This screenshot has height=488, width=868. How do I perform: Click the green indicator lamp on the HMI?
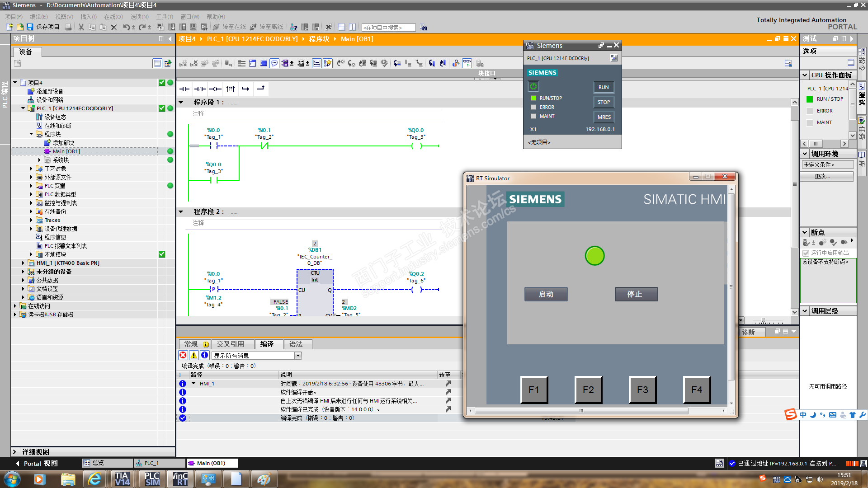(594, 256)
